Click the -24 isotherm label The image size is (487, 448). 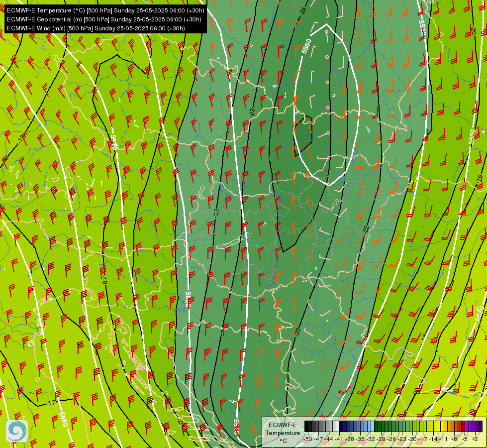click(x=303, y=10)
